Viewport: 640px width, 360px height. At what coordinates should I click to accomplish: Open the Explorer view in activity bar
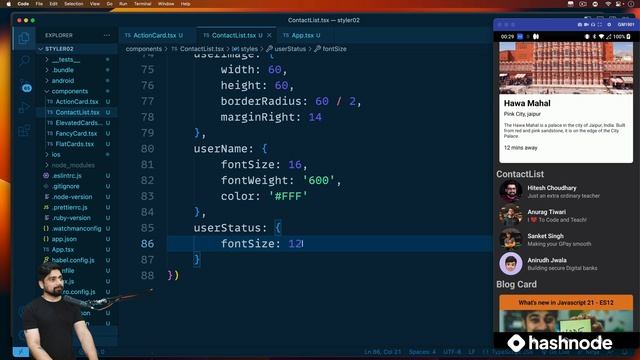pos(24,38)
